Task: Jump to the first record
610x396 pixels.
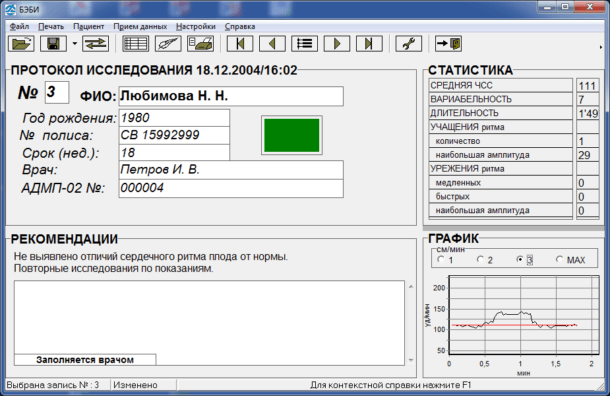Action: 240,44
